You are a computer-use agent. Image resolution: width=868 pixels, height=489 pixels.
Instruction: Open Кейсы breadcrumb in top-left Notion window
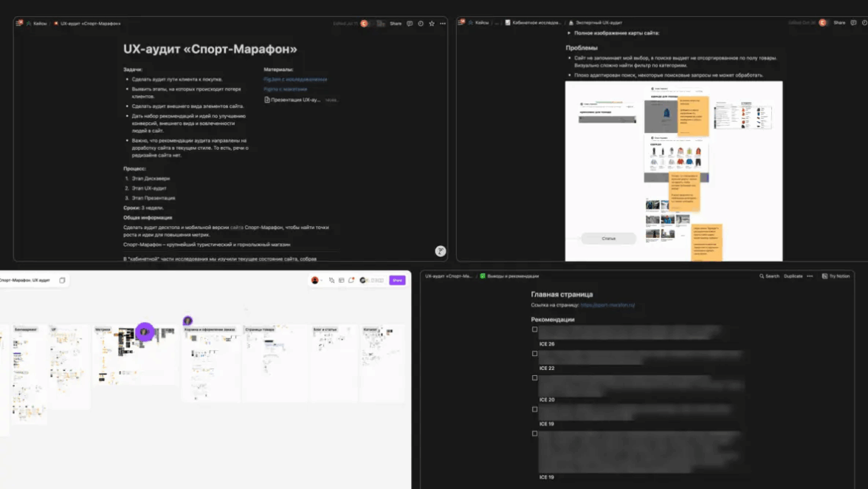[x=37, y=24]
